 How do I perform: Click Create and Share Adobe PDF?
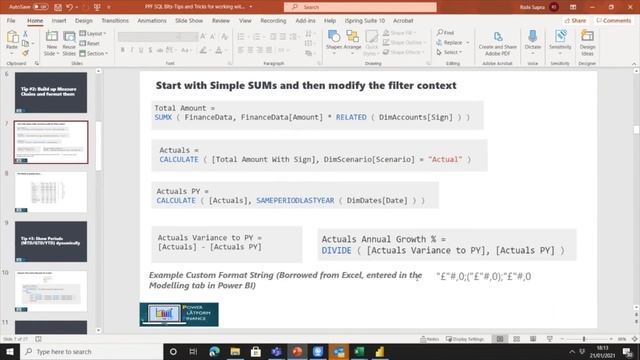click(x=498, y=43)
